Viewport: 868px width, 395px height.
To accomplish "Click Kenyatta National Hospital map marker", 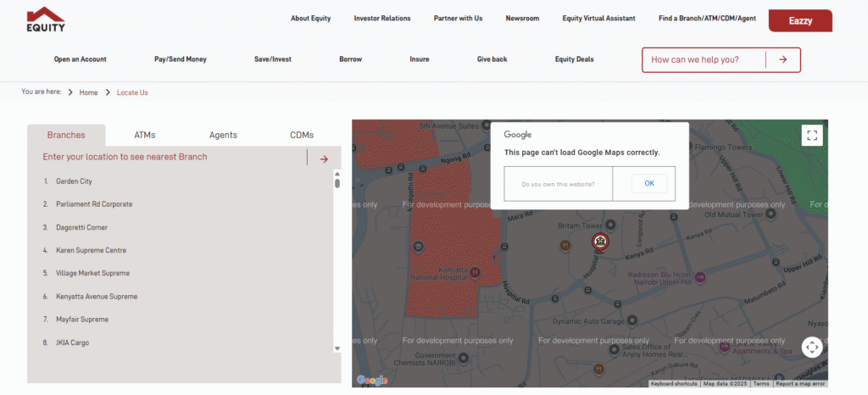I will pos(475,272).
